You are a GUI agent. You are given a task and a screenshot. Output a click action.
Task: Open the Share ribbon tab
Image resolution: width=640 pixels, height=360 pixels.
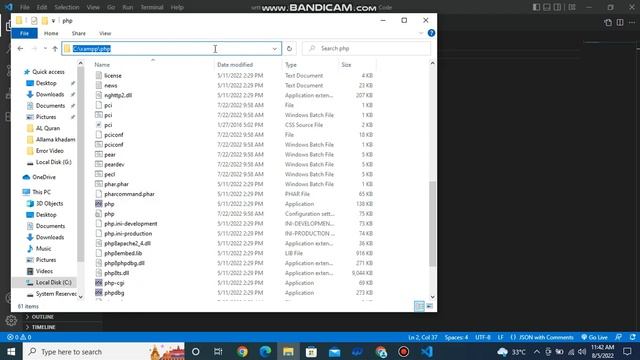click(78, 33)
